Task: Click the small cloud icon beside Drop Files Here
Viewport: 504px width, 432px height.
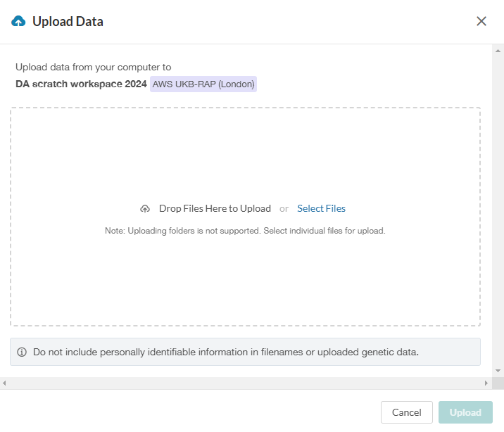Action: pyautogui.click(x=145, y=209)
